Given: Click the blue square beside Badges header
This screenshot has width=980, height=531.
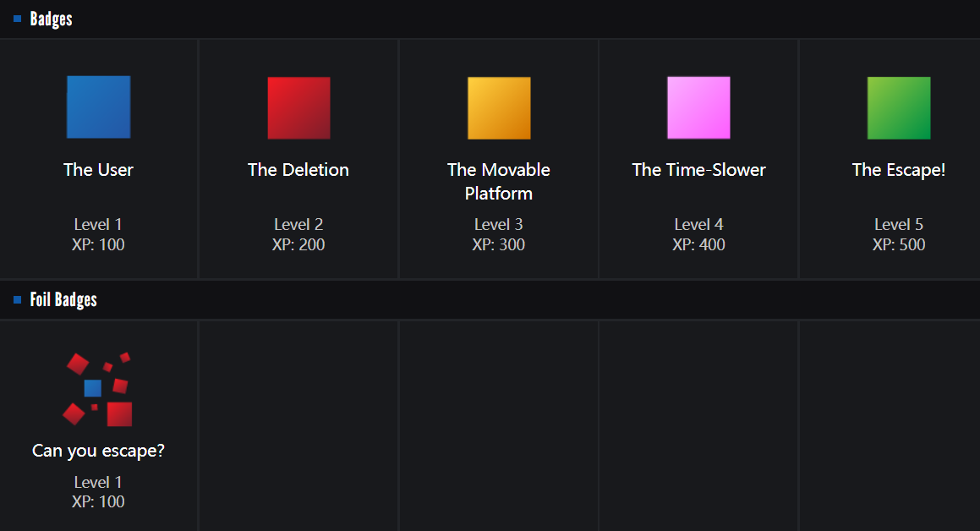Looking at the screenshot, I should click(18, 19).
